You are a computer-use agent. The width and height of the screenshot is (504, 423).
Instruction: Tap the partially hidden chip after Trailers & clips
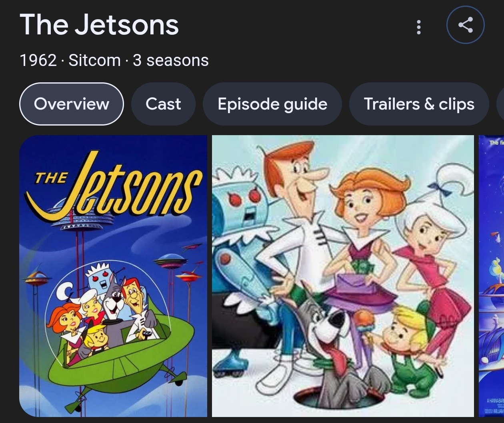click(500, 104)
